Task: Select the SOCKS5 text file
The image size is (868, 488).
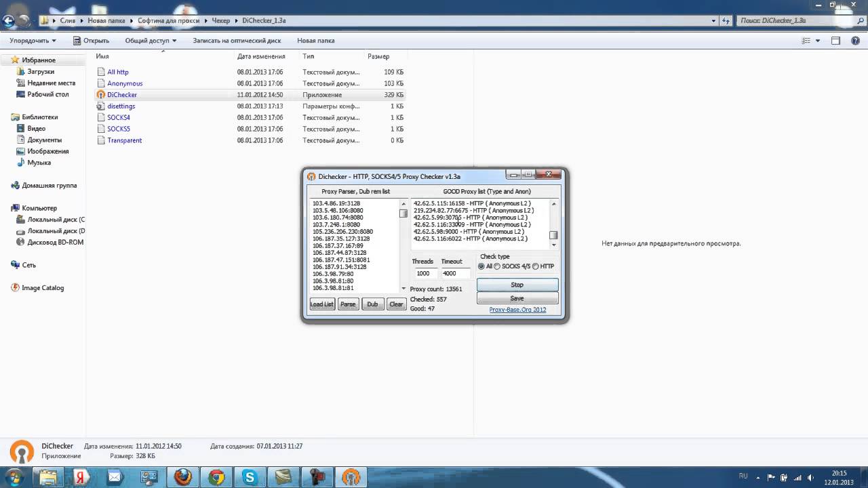Action: tap(118, 129)
